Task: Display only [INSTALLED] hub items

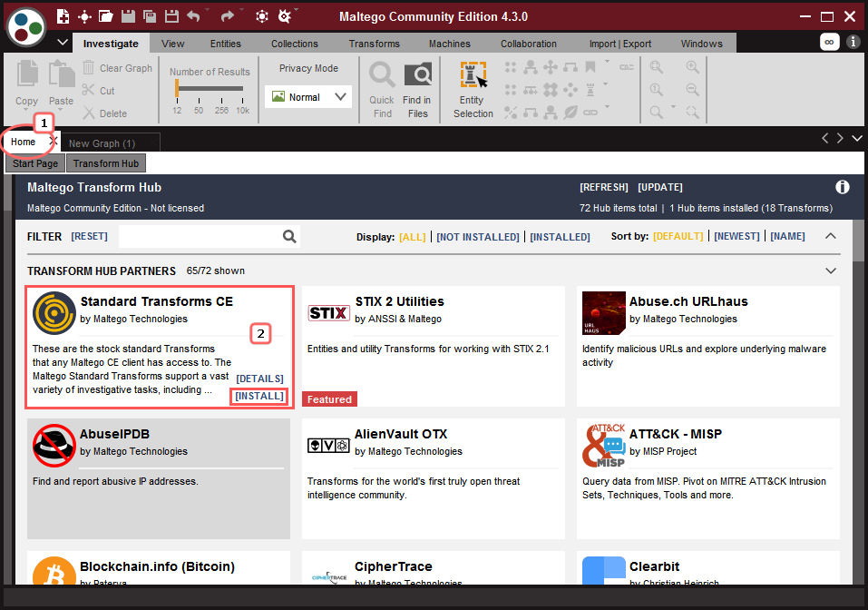Action: [560, 237]
